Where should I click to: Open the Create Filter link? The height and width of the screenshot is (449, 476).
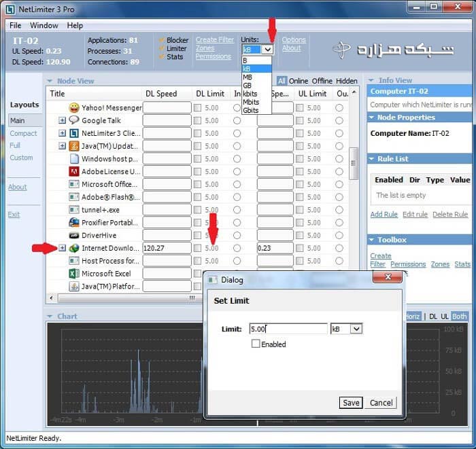(215, 39)
